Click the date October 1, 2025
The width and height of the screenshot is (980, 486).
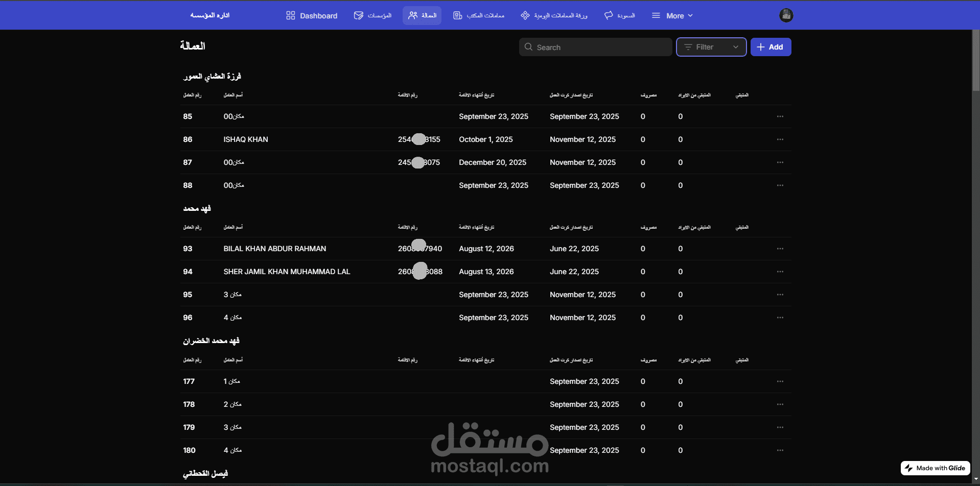(486, 139)
